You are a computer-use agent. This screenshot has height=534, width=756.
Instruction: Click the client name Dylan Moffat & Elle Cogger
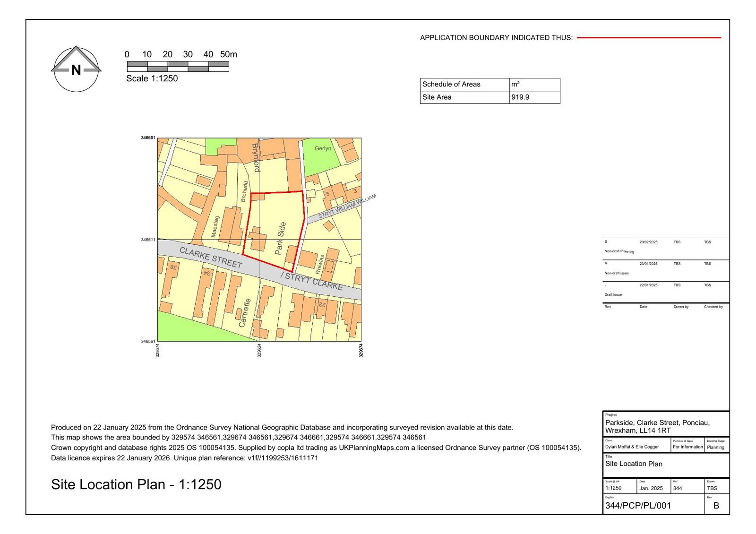[632, 447]
